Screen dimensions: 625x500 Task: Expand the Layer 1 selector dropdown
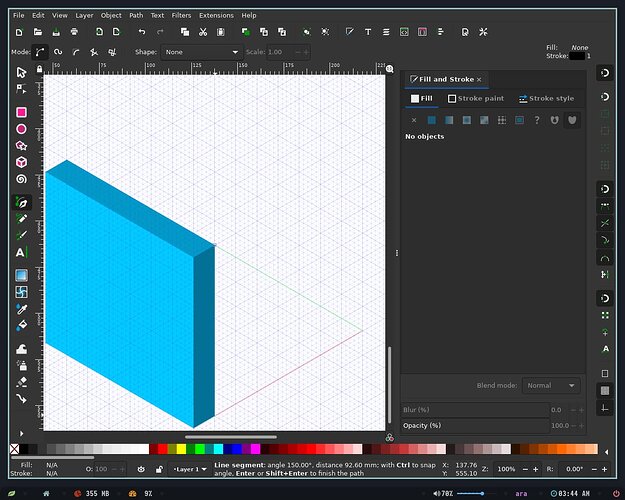[190, 469]
